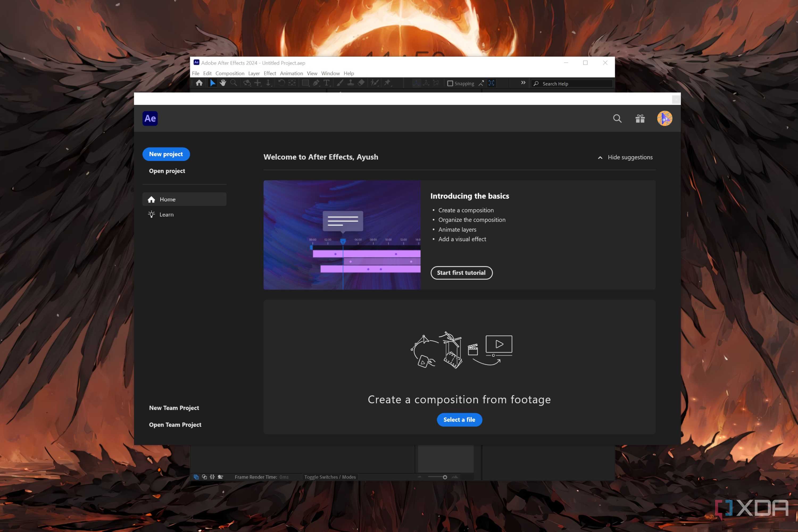Click the zoom in mountain icon in timeline
The height and width of the screenshot is (532, 798).
pos(455,477)
